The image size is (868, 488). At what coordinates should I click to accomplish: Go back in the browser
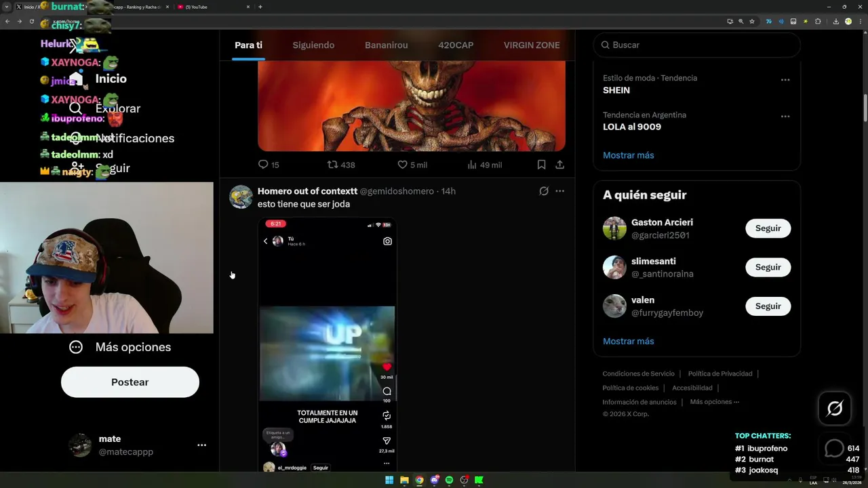pyautogui.click(x=7, y=21)
